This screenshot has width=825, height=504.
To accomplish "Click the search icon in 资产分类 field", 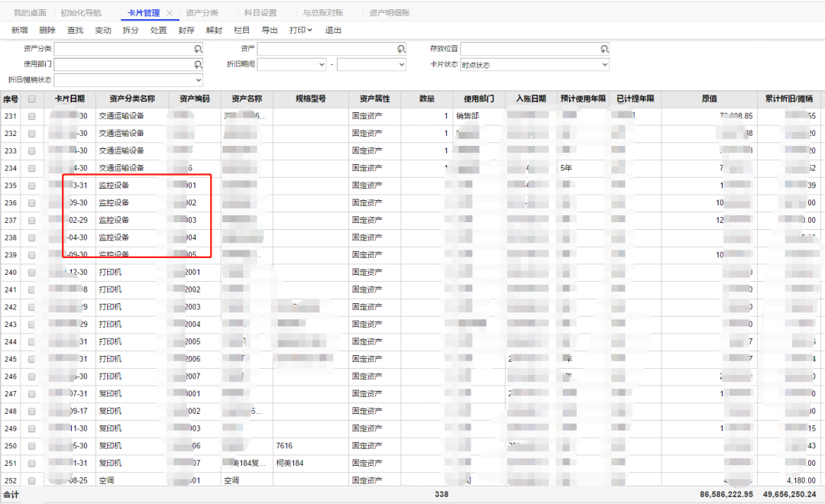I will 198,49.
